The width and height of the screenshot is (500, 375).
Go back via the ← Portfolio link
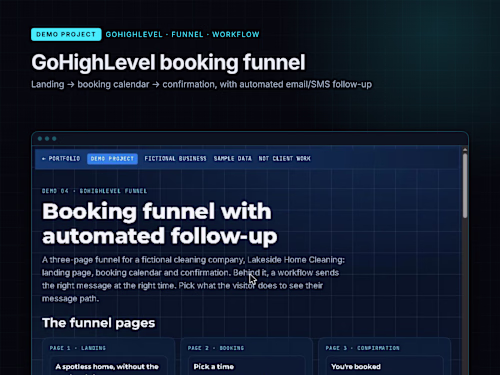point(61,159)
